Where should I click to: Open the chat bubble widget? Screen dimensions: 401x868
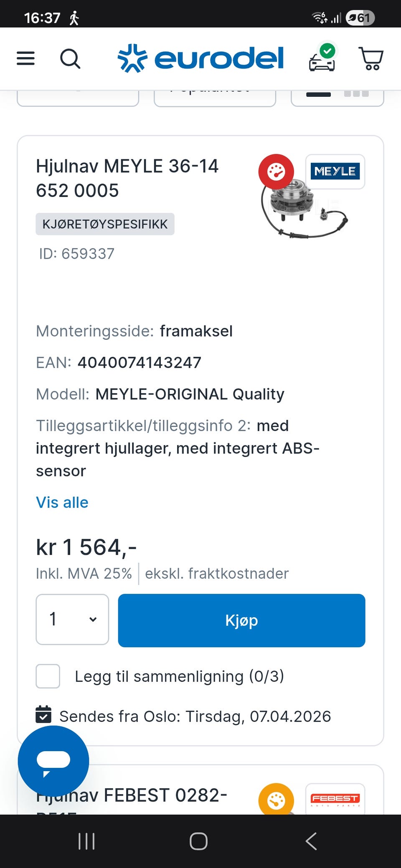[x=53, y=761]
